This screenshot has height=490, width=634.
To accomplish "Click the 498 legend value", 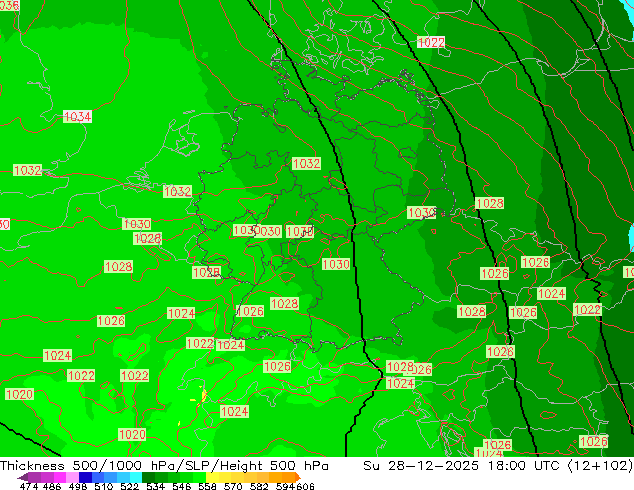I will pos(78,486).
